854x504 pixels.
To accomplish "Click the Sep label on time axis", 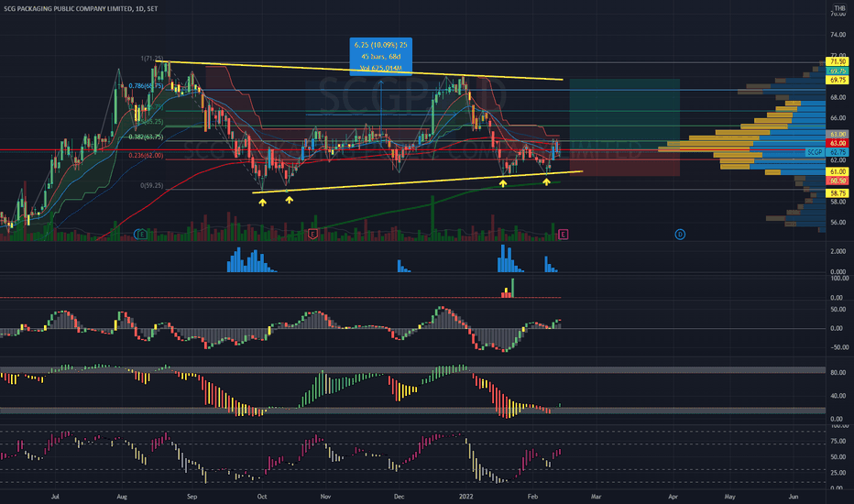I will point(192,497).
